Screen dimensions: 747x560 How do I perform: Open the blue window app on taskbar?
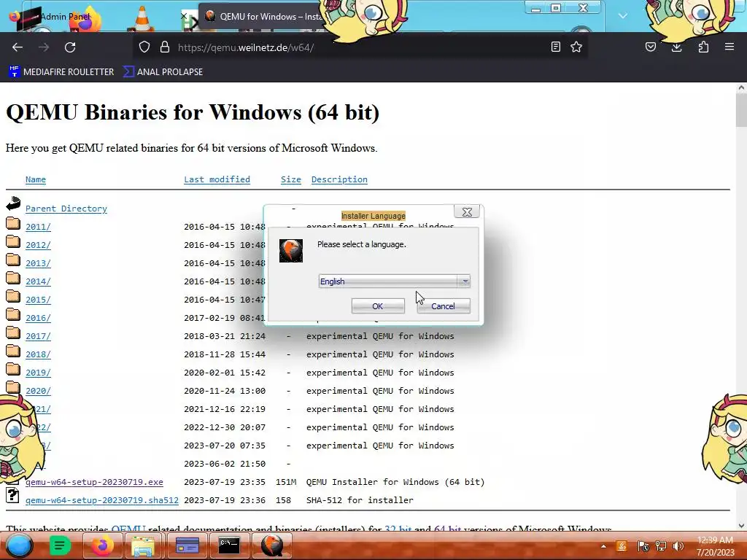pyautogui.click(x=187, y=545)
